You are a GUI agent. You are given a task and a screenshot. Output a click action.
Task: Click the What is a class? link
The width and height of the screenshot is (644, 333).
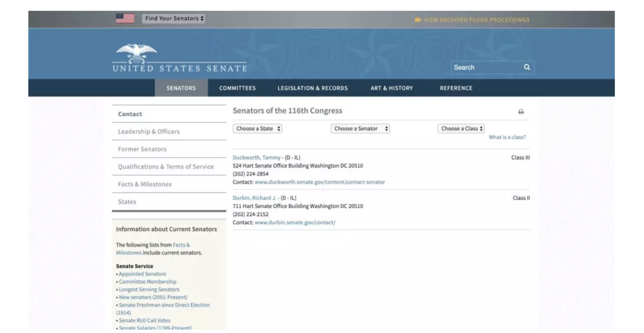pyautogui.click(x=507, y=137)
